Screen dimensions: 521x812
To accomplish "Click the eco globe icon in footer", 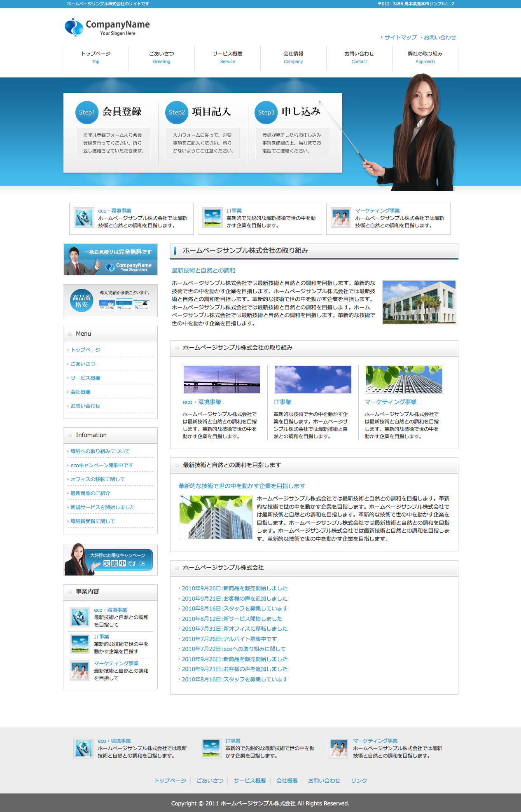I will (x=84, y=748).
